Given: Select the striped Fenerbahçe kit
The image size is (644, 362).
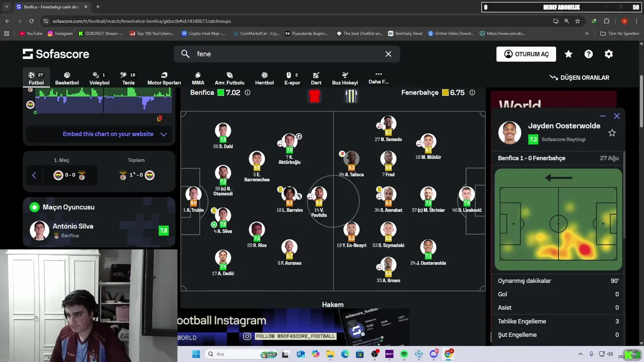Looking at the screenshot, I should click(x=351, y=96).
